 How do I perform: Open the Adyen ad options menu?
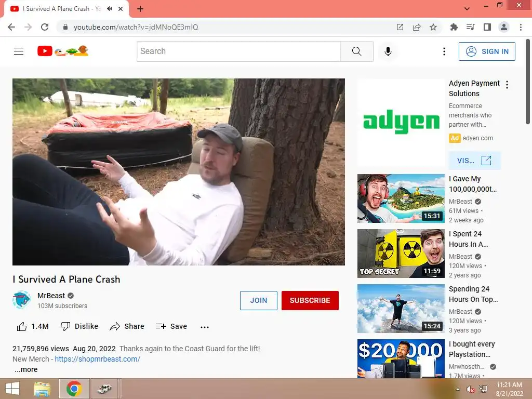click(x=507, y=85)
